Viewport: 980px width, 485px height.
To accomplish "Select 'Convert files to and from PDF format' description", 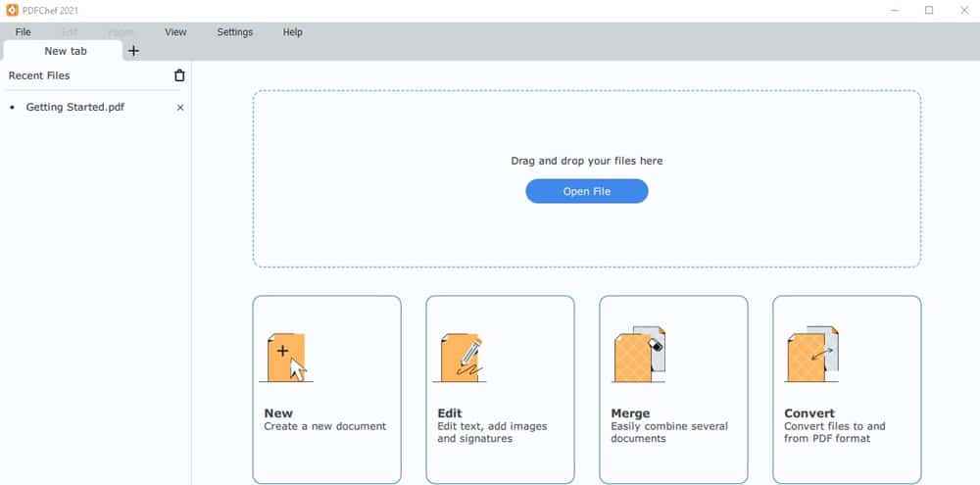I will pyautogui.click(x=834, y=432).
